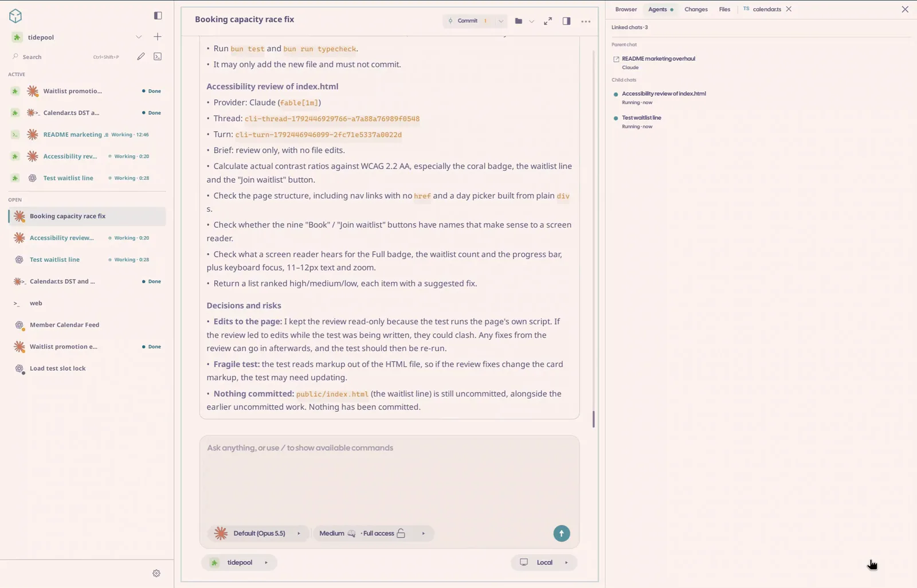Open the folder dropdown chevron

(532, 21)
